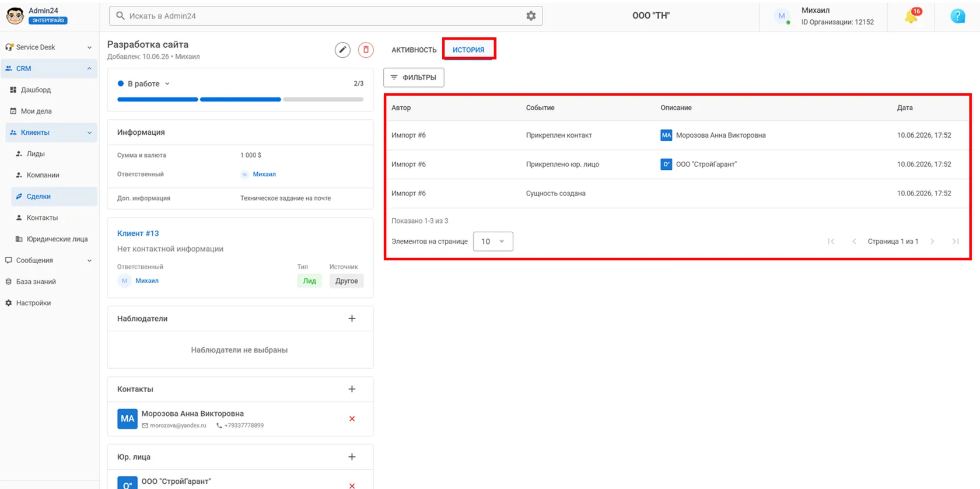Open Мои дела in the sidebar
This screenshot has width=980, height=489.
[x=36, y=111]
